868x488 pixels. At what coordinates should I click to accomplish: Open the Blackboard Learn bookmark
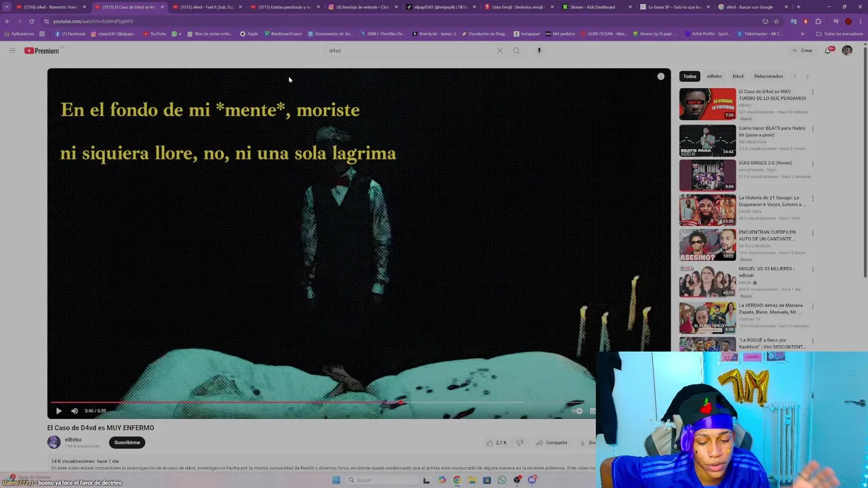pos(283,34)
